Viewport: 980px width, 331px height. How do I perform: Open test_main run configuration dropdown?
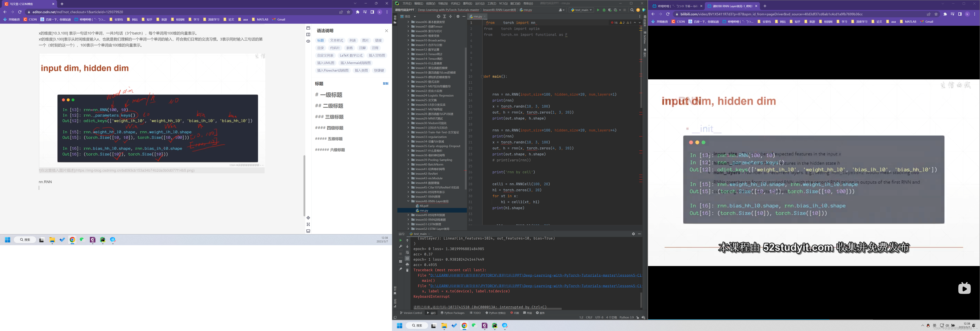coord(581,10)
